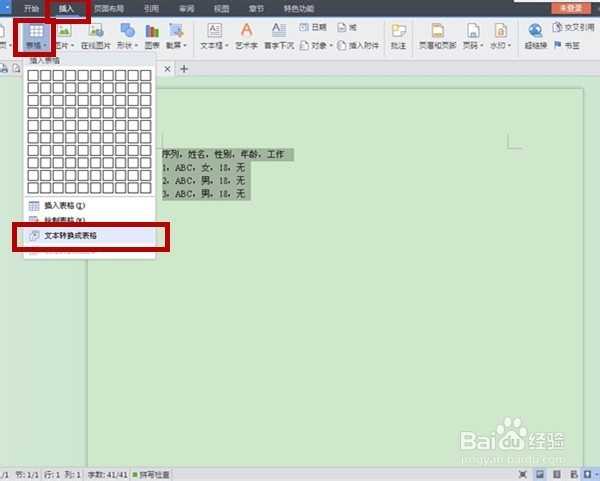Click the 交叉引用 cross-reference item
This screenshot has height=481, width=600.
pyautogui.click(x=574, y=27)
